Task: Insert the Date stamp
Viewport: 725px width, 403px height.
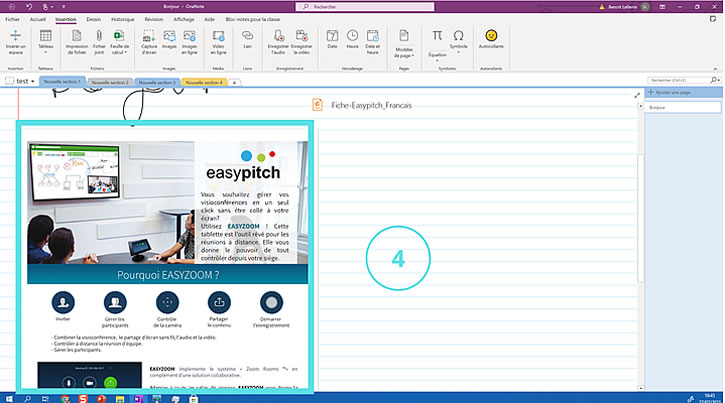Action: pos(332,40)
